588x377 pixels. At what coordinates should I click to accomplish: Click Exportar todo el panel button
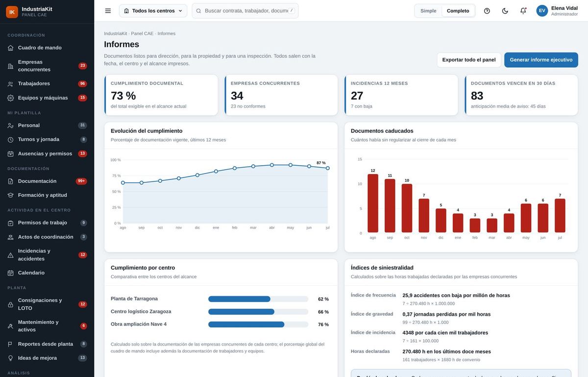tap(469, 60)
